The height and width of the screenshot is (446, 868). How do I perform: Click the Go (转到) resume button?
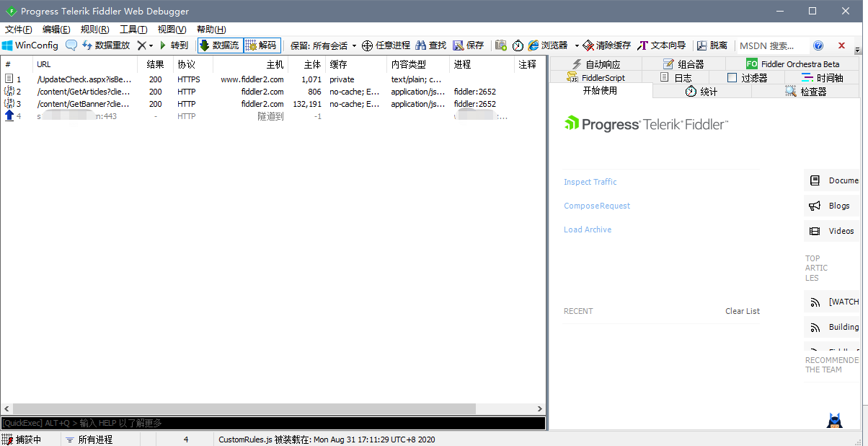[174, 45]
